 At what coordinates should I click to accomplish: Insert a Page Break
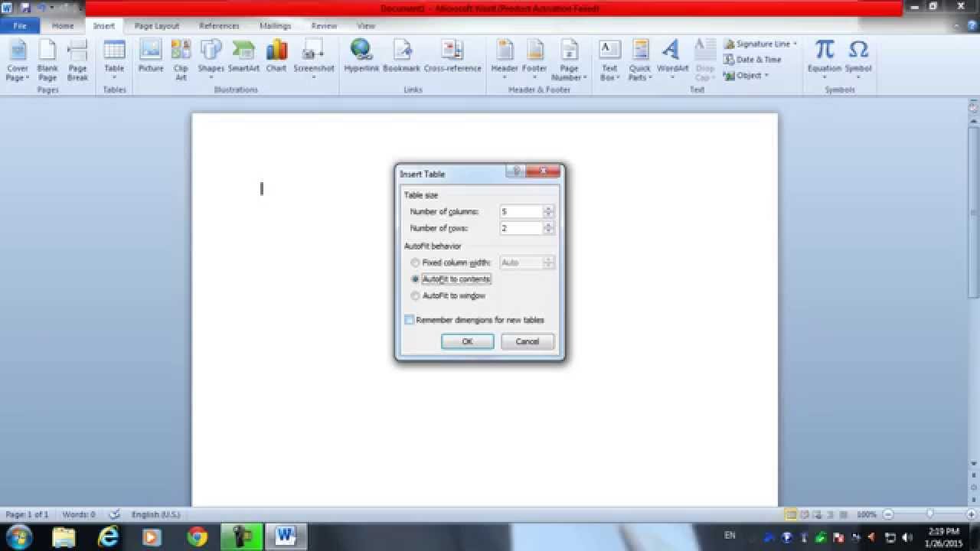click(77, 61)
